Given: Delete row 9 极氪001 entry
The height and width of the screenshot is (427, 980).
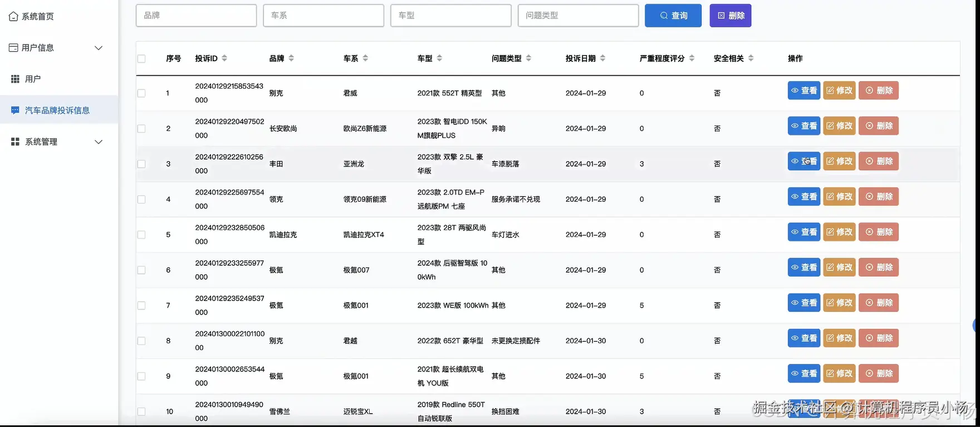Looking at the screenshot, I should tap(879, 373).
